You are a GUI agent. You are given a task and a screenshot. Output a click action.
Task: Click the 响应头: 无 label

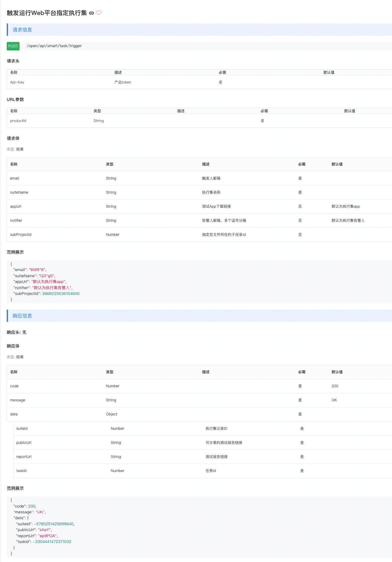pyautogui.click(x=17, y=333)
